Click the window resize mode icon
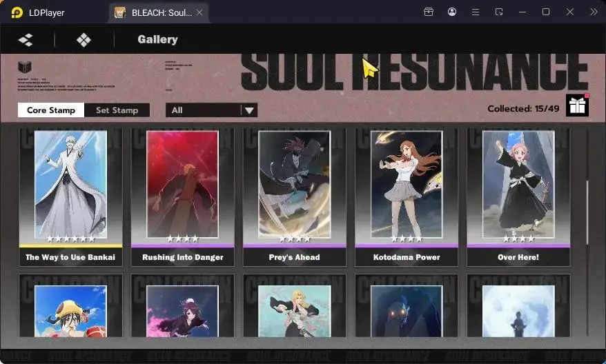This screenshot has width=606, height=364. pyautogui.click(x=499, y=12)
